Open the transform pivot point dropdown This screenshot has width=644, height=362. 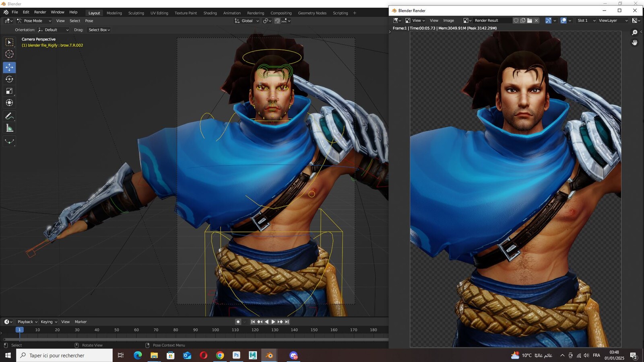[267, 21]
